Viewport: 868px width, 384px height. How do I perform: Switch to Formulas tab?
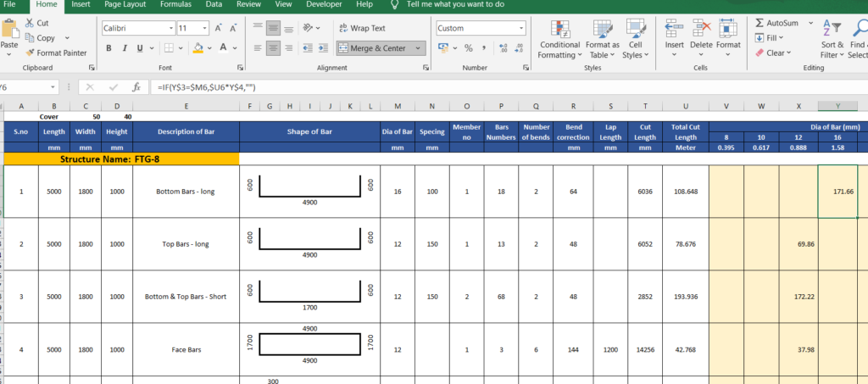175,4
